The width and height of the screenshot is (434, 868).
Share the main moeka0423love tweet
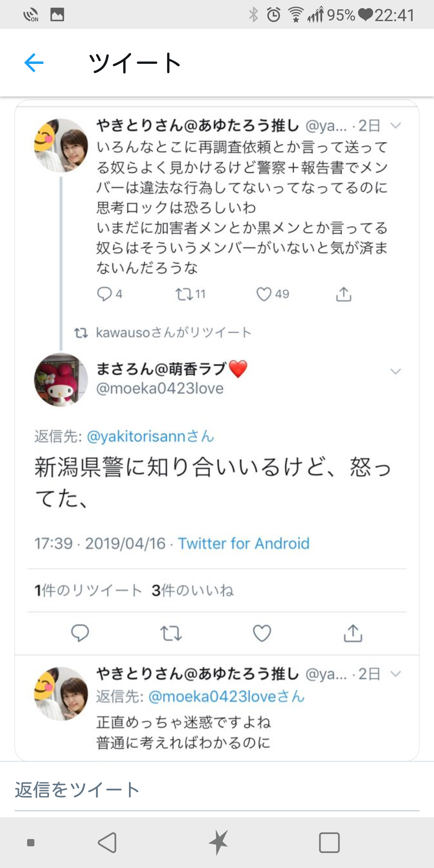353,633
